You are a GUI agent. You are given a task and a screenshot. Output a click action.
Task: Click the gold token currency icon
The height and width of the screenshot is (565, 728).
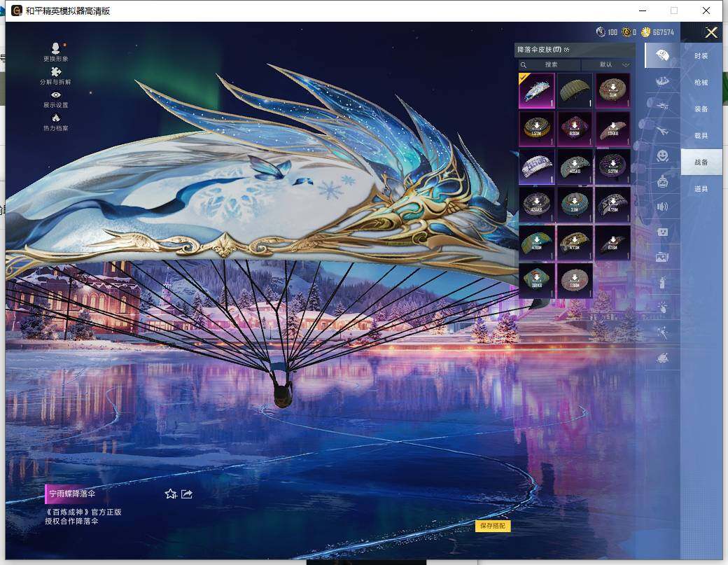click(626, 32)
